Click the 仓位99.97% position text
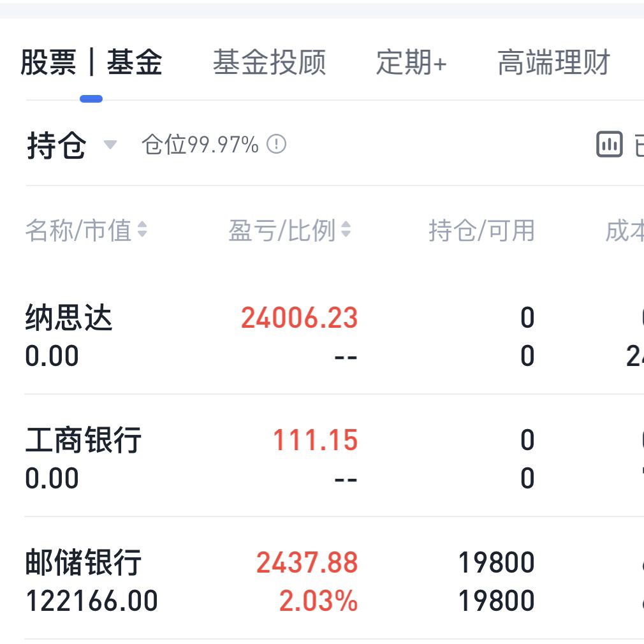Screen dimensions: 644x644 200,145
